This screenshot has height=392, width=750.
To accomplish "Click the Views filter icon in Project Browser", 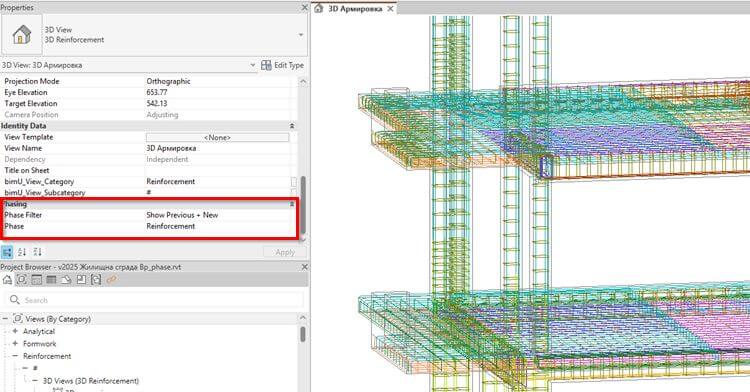I will 22,280.
